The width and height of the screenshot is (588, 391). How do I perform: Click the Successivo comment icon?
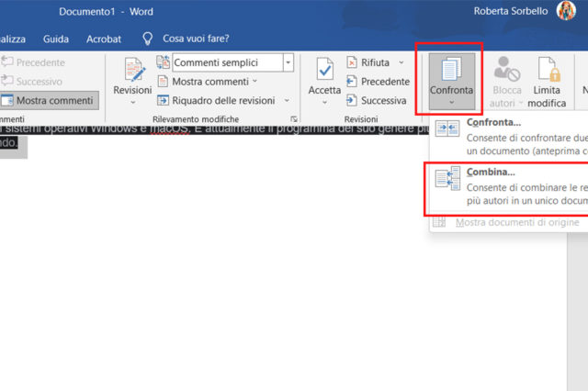(x=7, y=81)
